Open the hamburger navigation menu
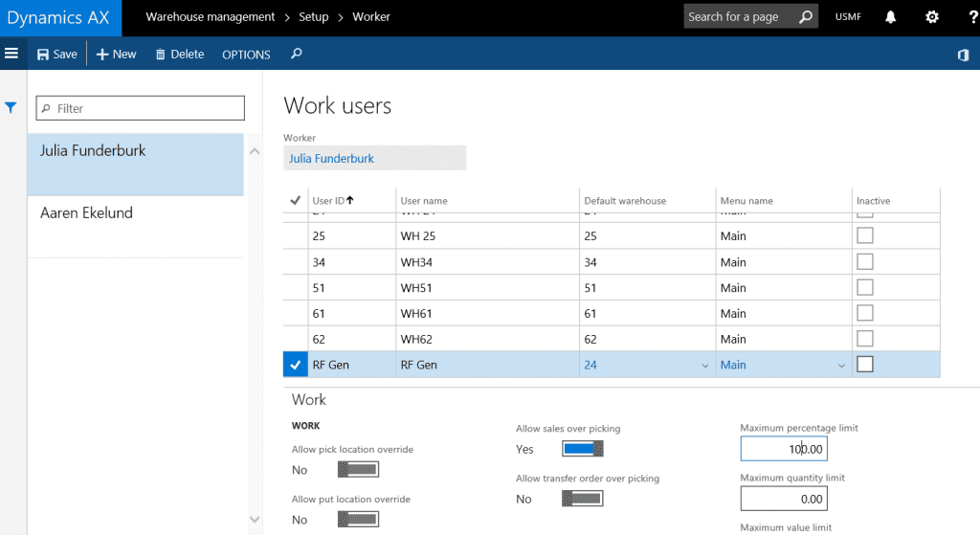This screenshot has width=980, height=535. click(x=11, y=54)
